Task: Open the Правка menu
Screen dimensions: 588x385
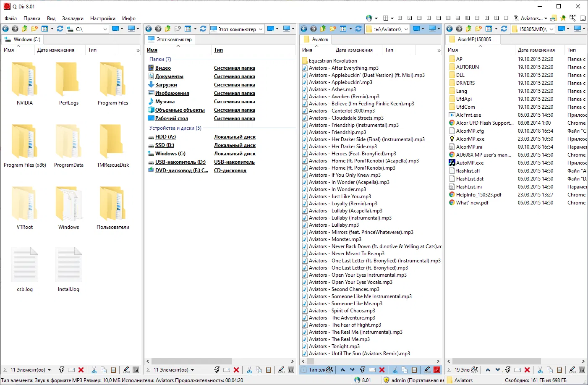Action: click(x=32, y=18)
